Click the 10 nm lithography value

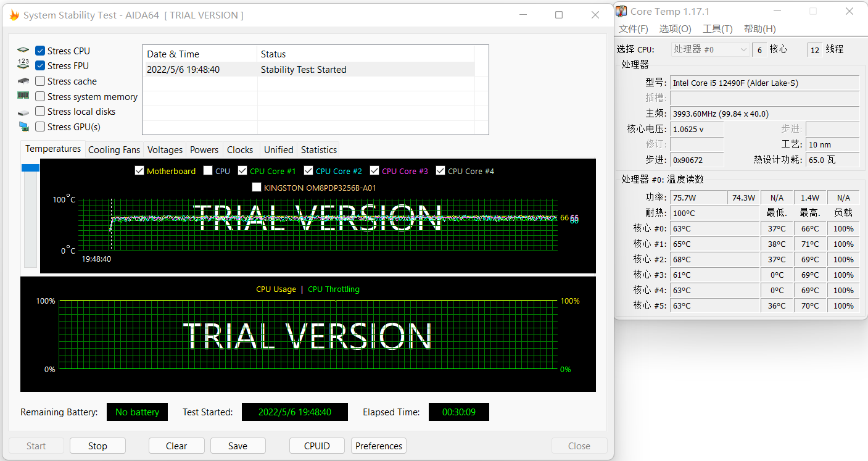(832, 144)
